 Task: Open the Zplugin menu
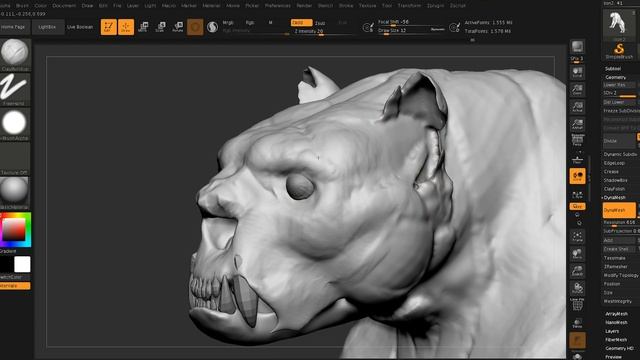[435, 6]
